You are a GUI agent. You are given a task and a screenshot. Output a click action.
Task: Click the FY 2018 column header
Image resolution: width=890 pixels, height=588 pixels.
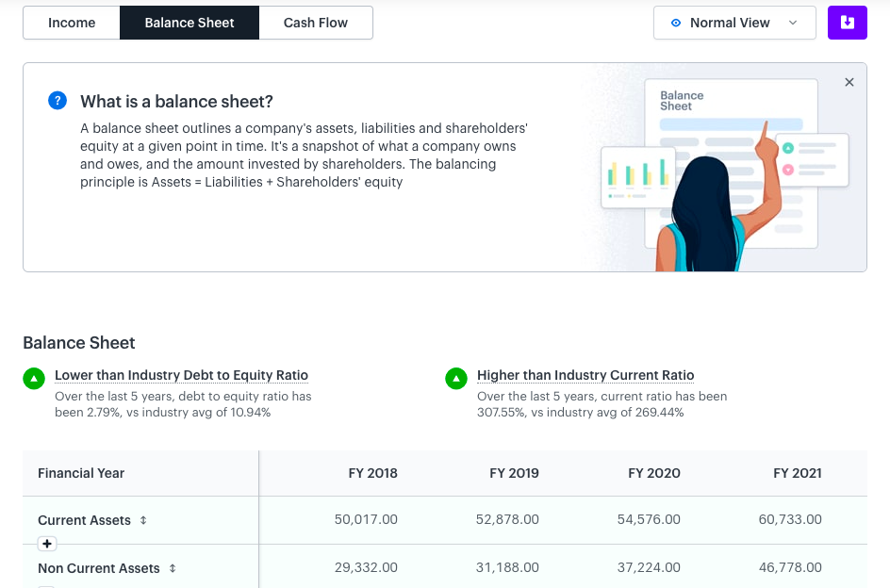coord(372,473)
